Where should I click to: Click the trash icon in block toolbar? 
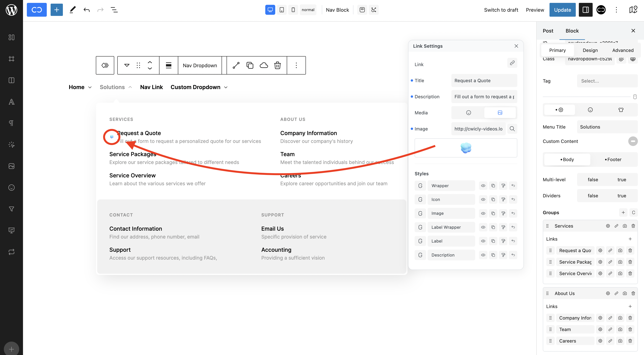click(277, 66)
